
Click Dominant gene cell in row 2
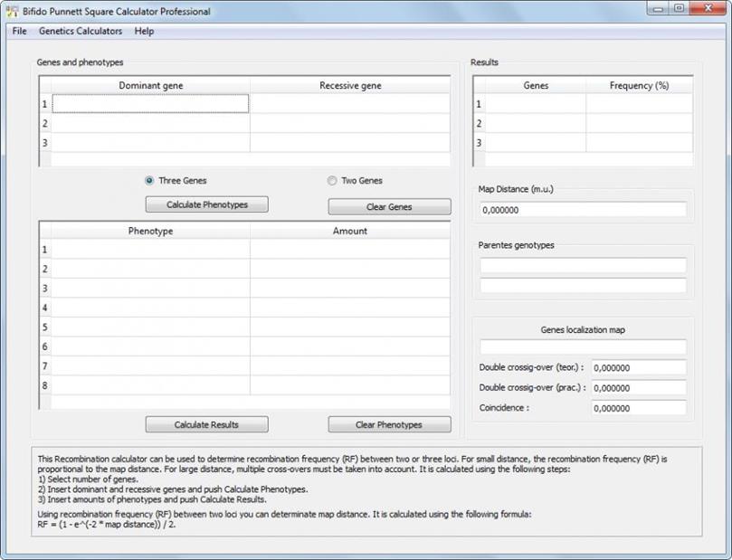pyautogui.click(x=150, y=123)
